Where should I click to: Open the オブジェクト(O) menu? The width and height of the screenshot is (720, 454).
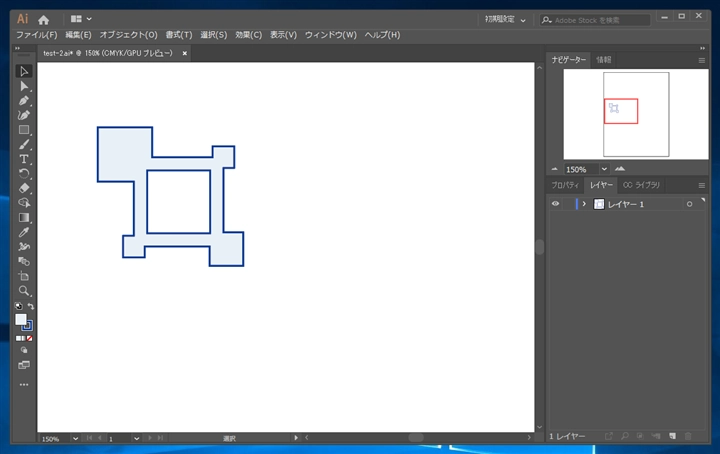pyautogui.click(x=129, y=35)
